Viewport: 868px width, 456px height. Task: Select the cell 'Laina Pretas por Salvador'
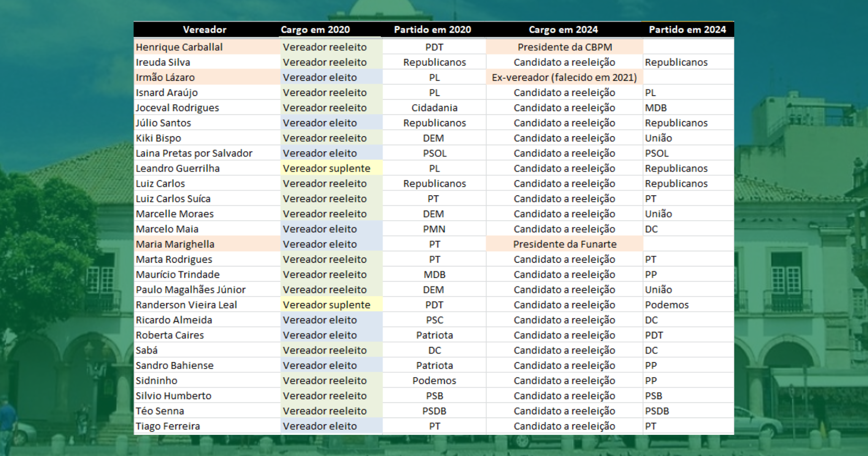click(x=207, y=153)
